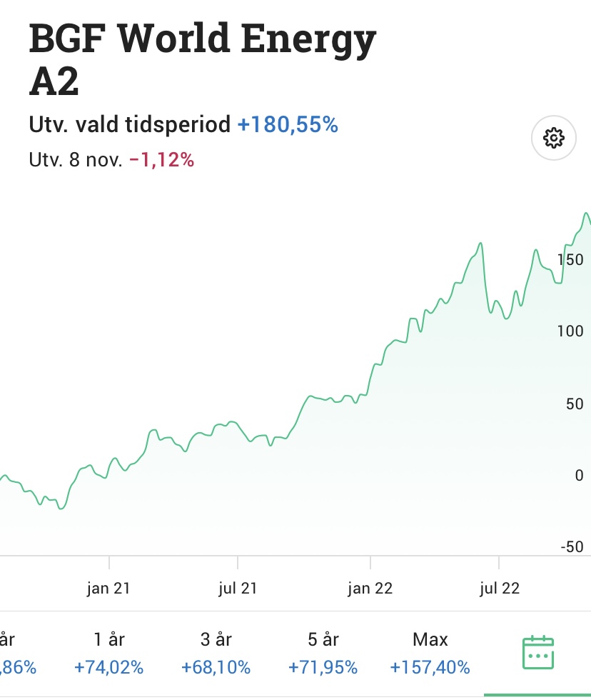Click the jan 21 timeline marker
Viewport: 591px width, 700px height.
coord(108,589)
